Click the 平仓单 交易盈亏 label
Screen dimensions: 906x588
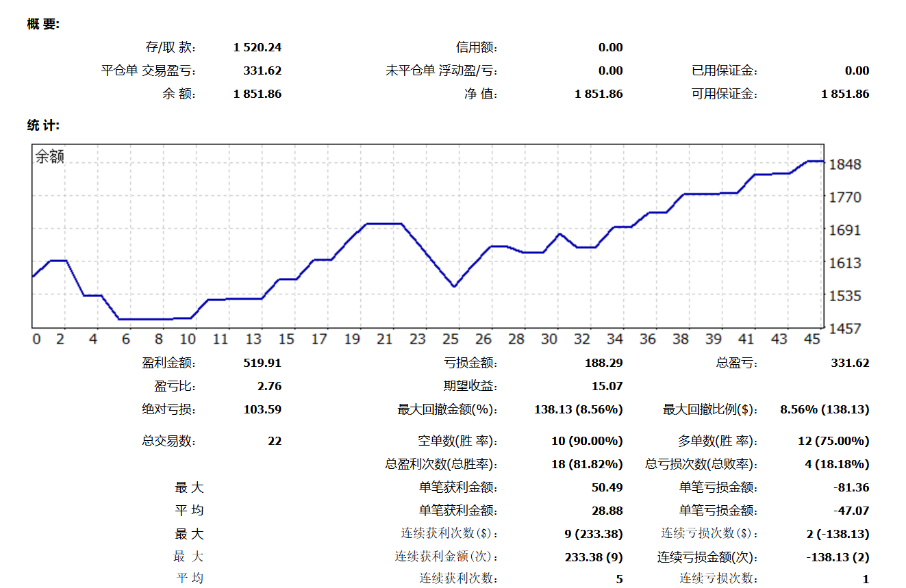pos(149,71)
